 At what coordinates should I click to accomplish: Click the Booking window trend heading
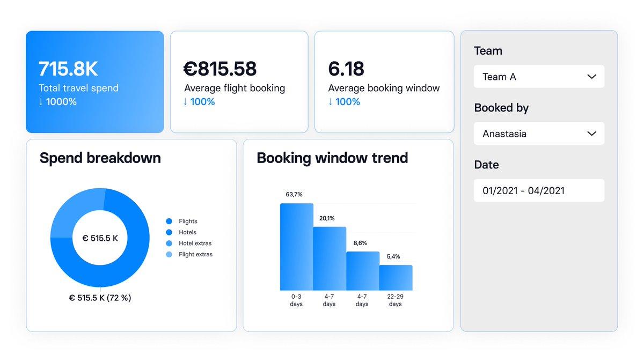(x=332, y=158)
